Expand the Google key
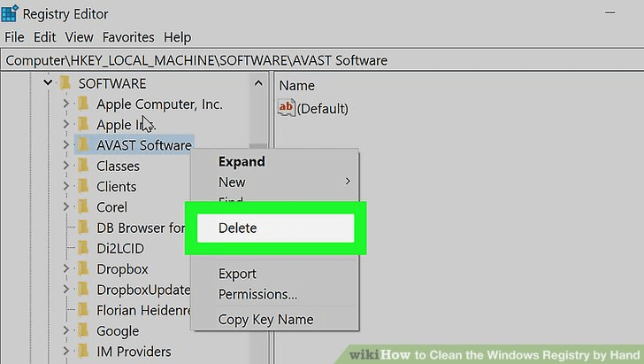This screenshot has width=644, height=364. [x=66, y=330]
